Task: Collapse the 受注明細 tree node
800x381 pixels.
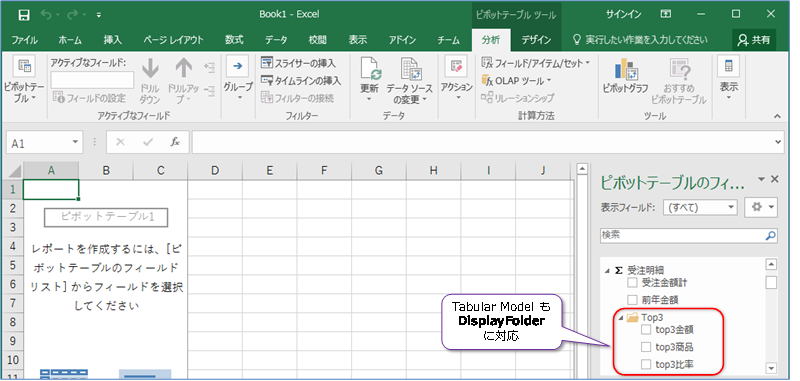Action: pos(607,271)
